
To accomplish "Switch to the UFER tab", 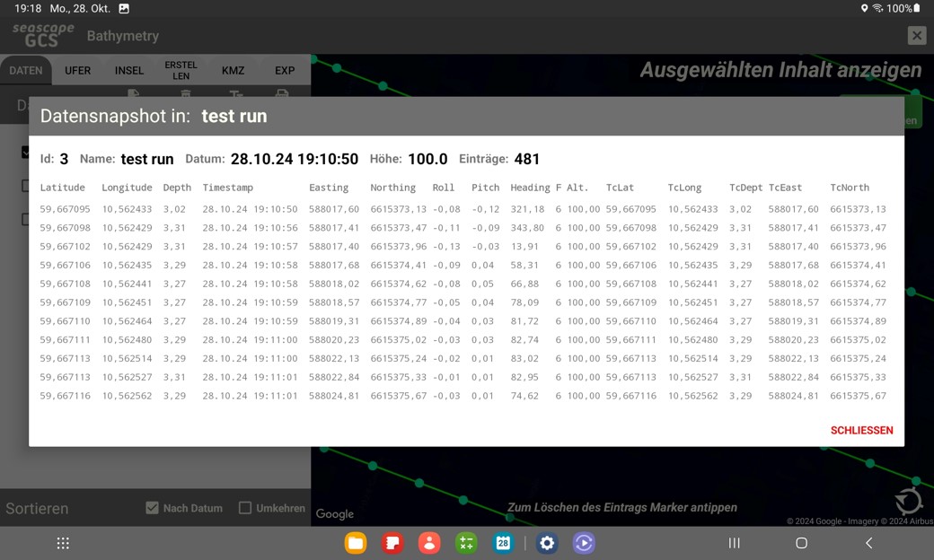I will pyautogui.click(x=77, y=70).
